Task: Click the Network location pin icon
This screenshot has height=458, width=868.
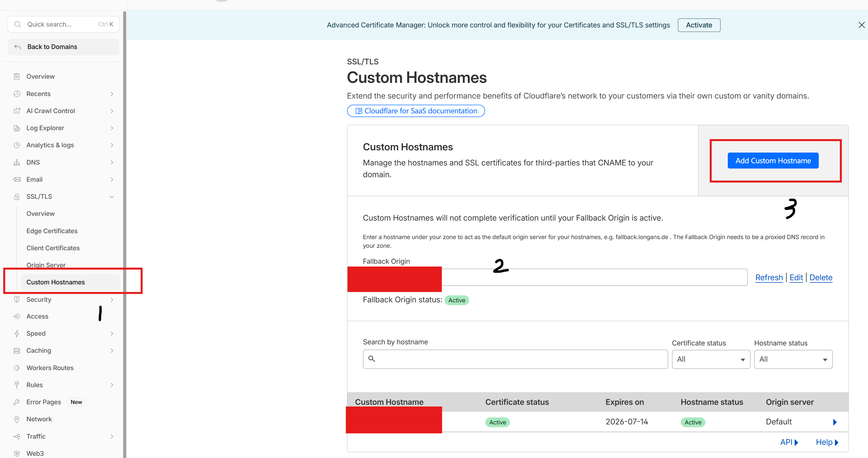Action: pyautogui.click(x=17, y=419)
